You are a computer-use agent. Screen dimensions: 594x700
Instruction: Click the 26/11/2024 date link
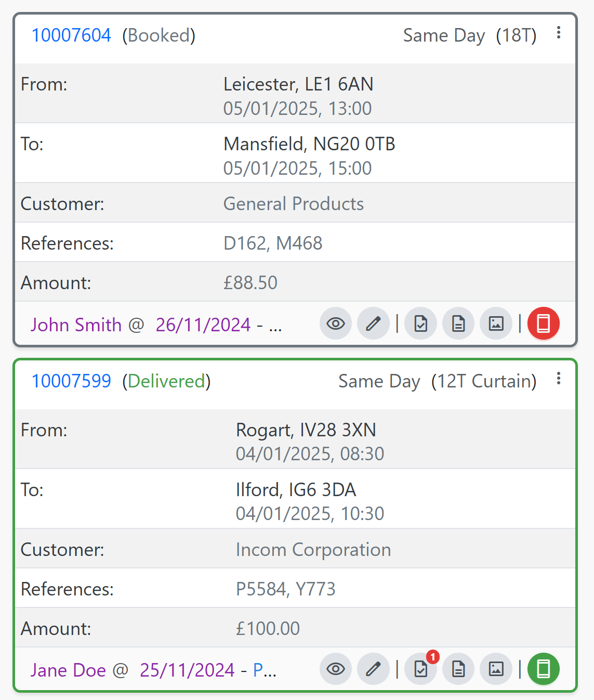click(x=203, y=325)
